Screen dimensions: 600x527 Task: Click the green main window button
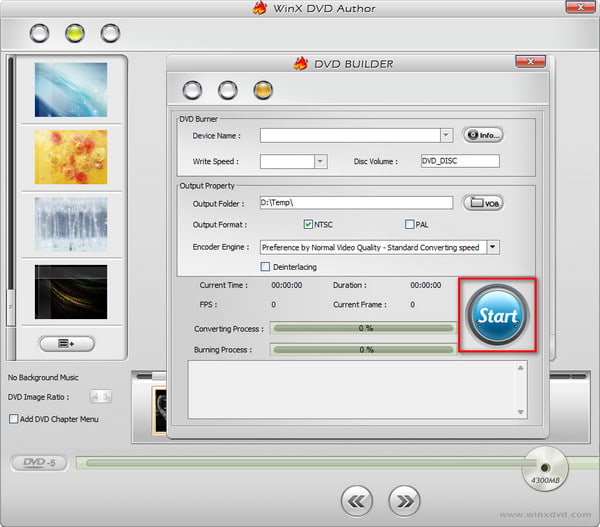[74, 33]
